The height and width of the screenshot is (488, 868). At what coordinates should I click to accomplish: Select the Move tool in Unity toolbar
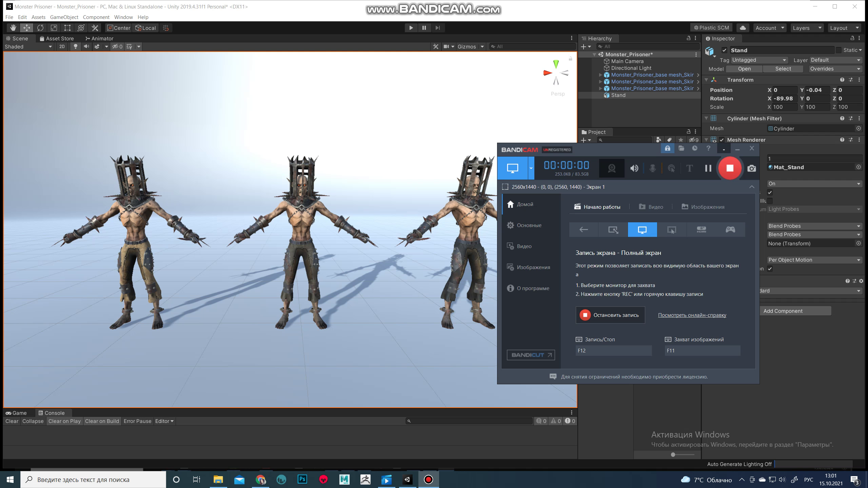(x=26, y=28)
